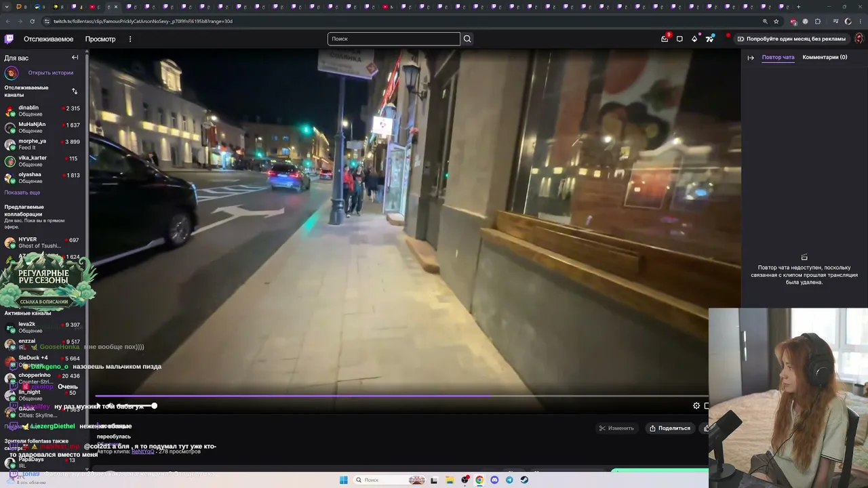The height and width of the screenshot is (488, 868).
Task: Open the user avatar menu
Action: coord(859,39)
